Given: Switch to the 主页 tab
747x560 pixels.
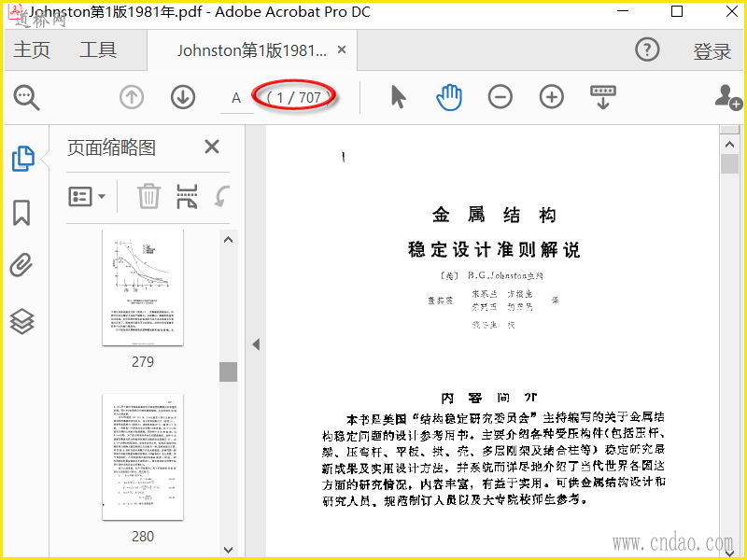Looking at the screenshot, I should tap(32, 50).
